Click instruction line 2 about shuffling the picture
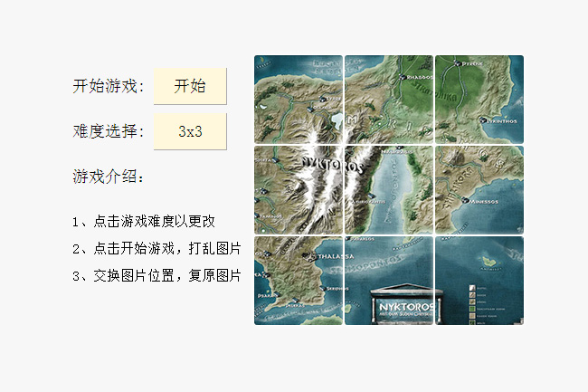Viewport: 588px width, 392px height. (156, 248)
